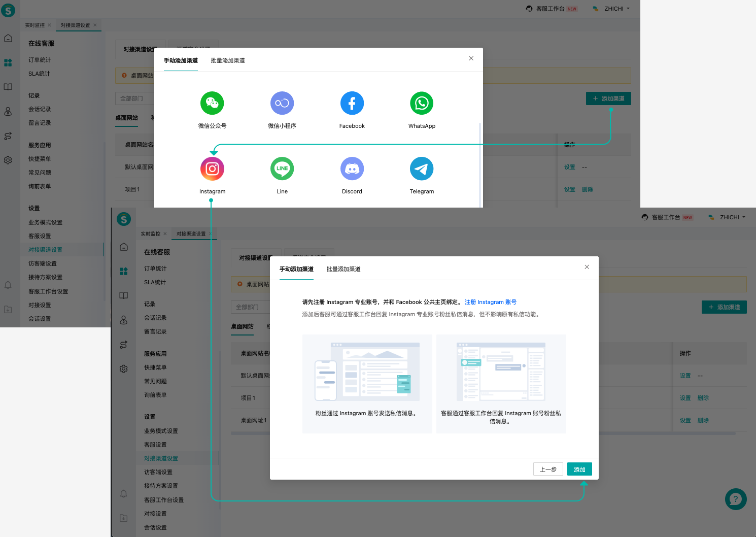Viewport: 756px width, 537px height.
Task: Pick the Line channel icon
Action: point(282,169)
